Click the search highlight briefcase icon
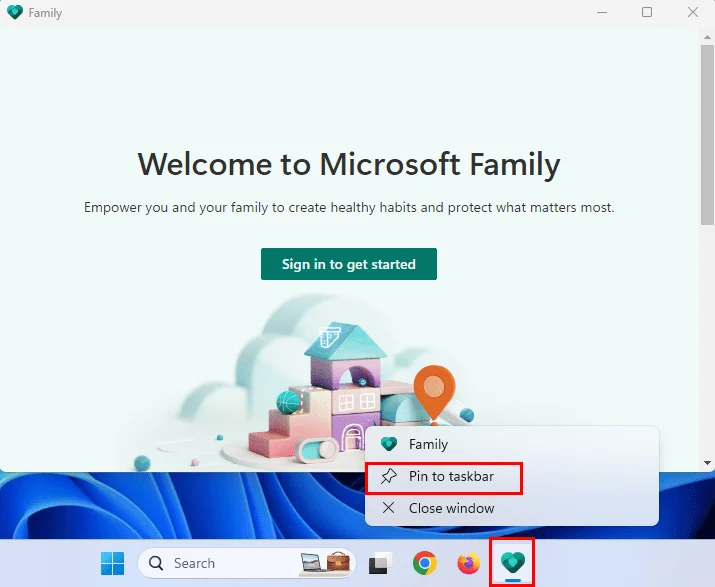715x587 pixels. (x=338, y=563)
